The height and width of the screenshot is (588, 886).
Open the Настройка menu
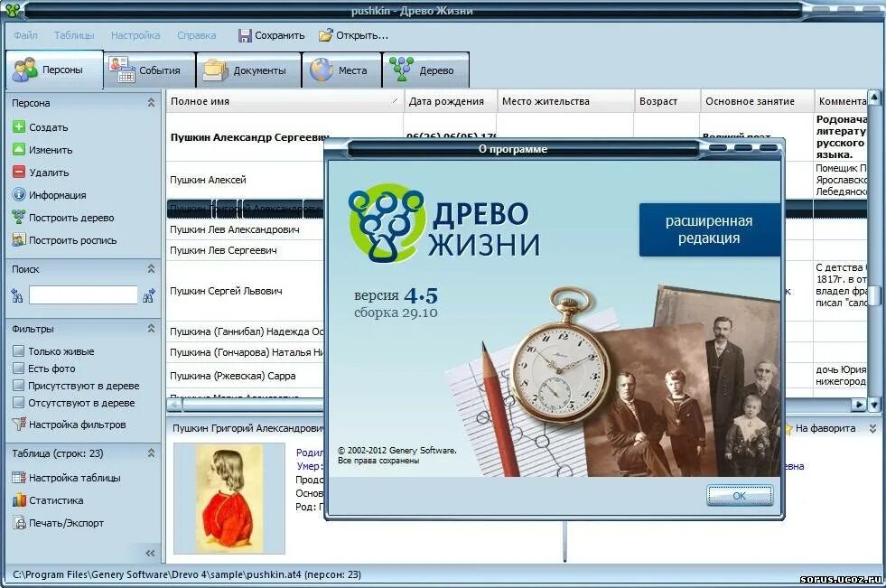coord(135,35)
